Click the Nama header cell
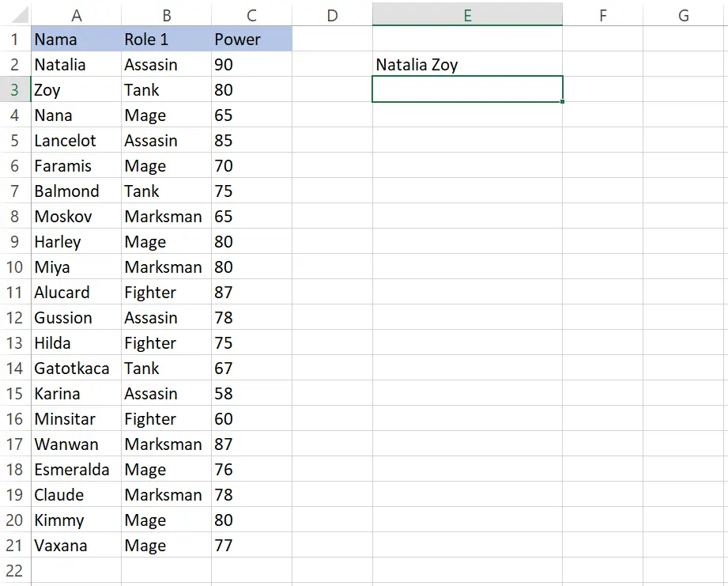 pyautogui.click(x=76, y=39)
